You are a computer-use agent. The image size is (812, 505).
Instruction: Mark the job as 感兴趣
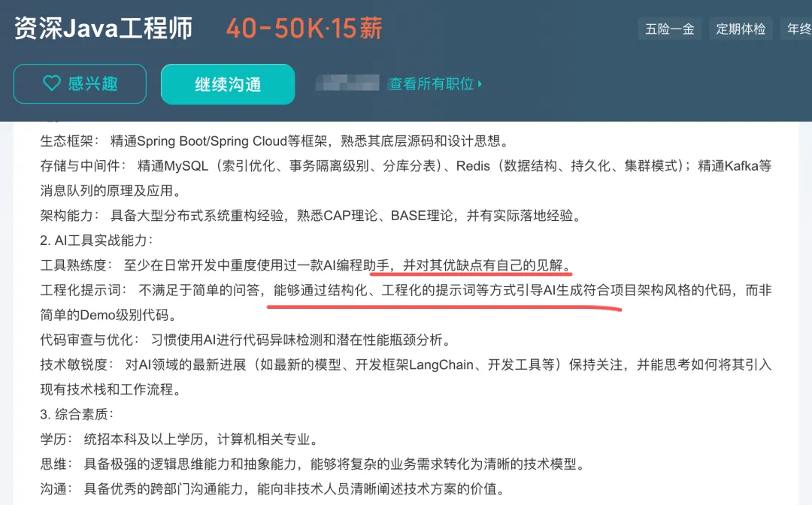tap(80, 84)
